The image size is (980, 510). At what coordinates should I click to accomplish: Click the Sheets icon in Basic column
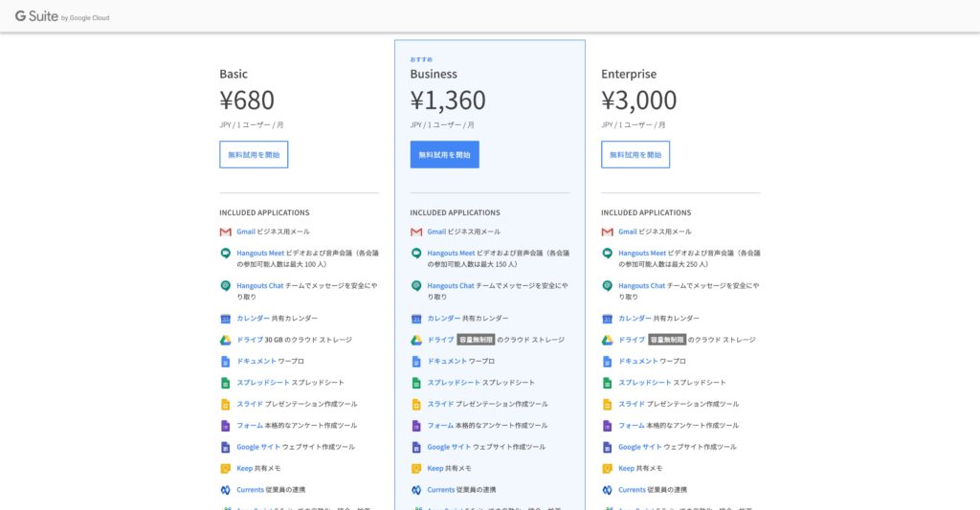[226, 383]
